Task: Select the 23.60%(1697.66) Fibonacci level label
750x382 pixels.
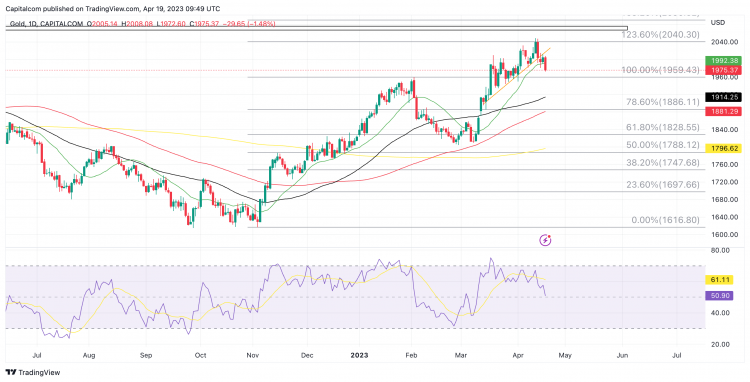Action: (x=663, y=185)
